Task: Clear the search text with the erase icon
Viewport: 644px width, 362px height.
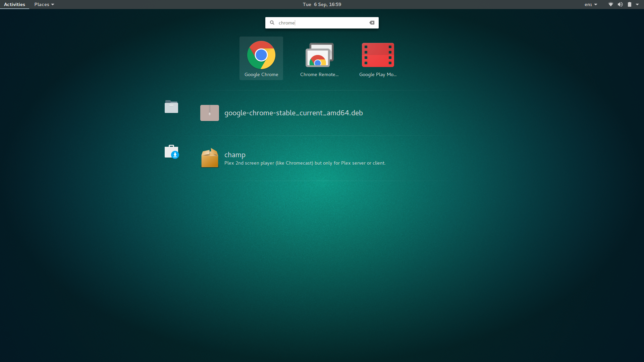Action: point(372,23)
